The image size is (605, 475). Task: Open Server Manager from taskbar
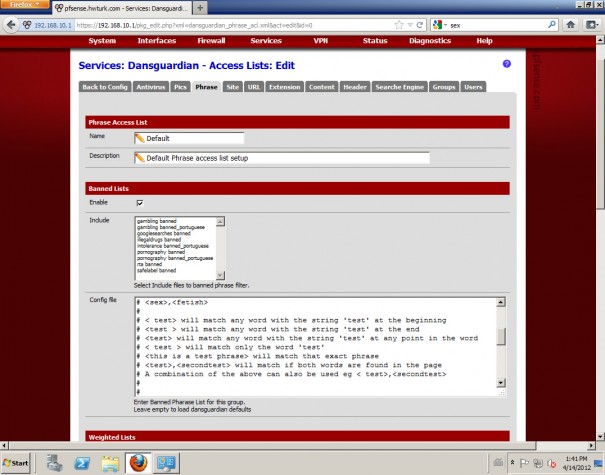[55, 463]
